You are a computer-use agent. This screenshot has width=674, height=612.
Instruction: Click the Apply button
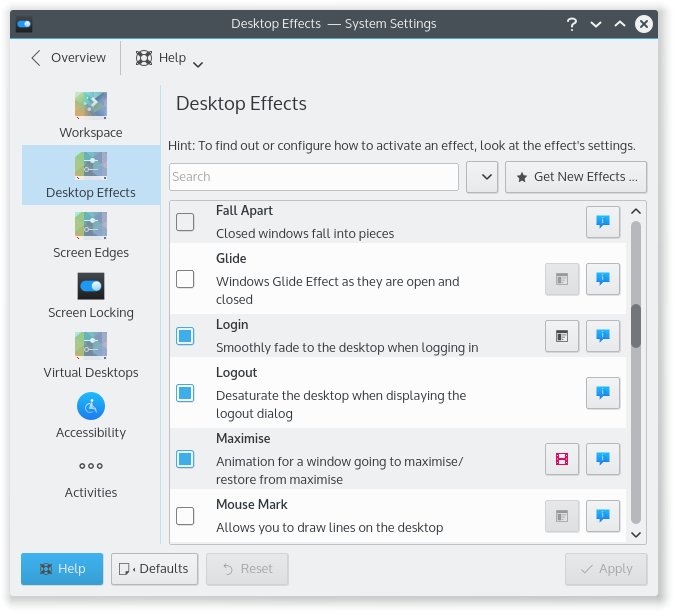(x=606, y=569)
